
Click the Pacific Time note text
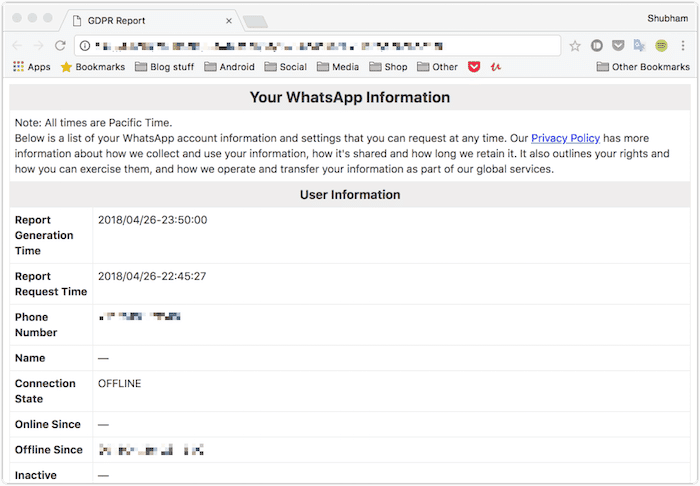pyautogui.click(x=93, y=123)
